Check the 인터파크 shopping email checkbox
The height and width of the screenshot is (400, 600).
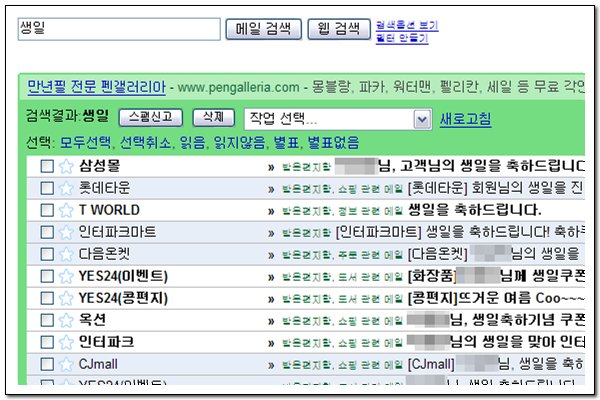pos(47,342)
